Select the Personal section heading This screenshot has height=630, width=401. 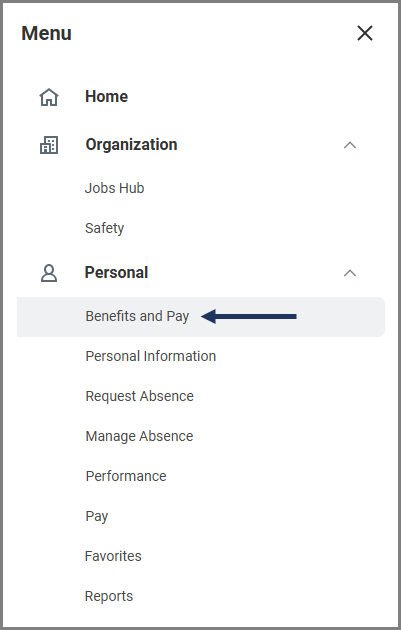click(117, 272)
